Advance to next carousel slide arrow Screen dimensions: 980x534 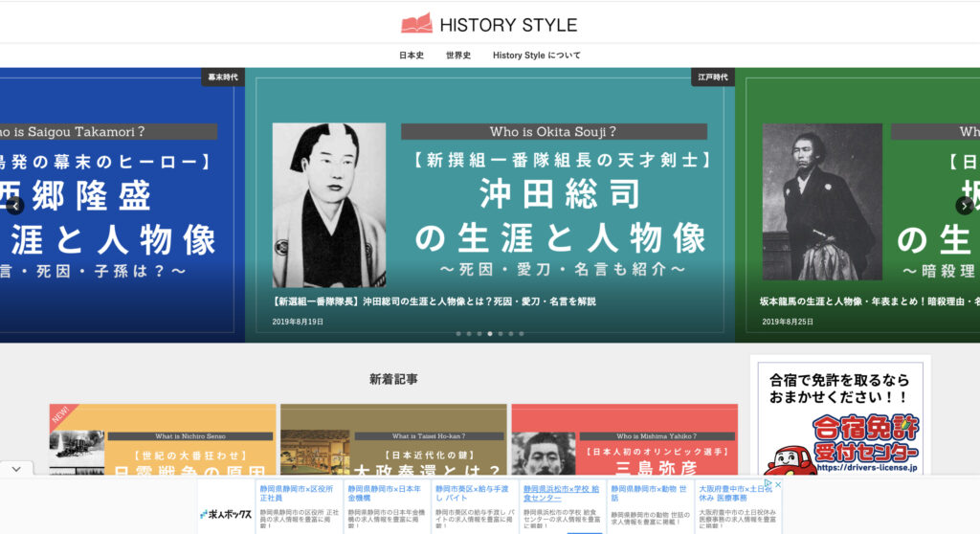click(964, 205)
